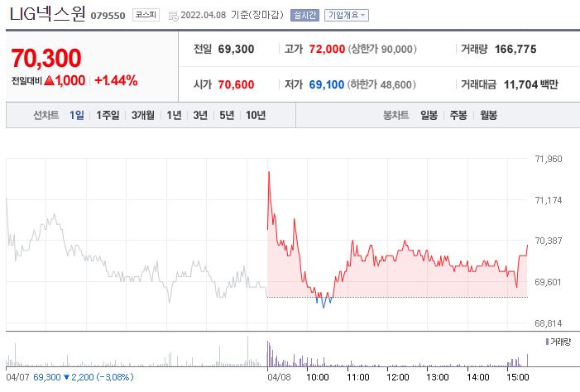Image resolution: width=580 pixels, height=392 pixels.
Task: Click the 전일 value 69,300
Action: 236,49
